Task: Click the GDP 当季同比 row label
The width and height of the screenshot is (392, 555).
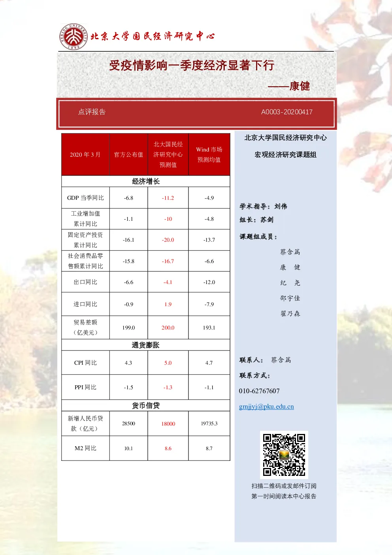Action: pyautogui.click(x=85, y=198)
